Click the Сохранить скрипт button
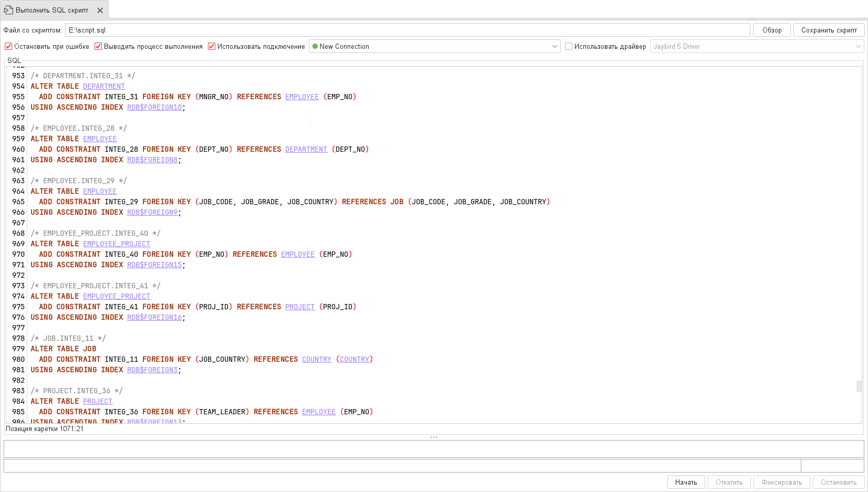 829,30
